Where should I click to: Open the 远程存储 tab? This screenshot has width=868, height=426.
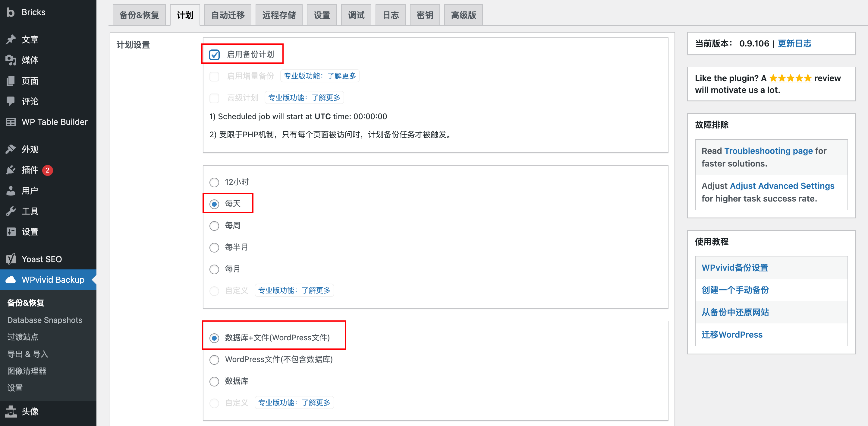point(279,15)
